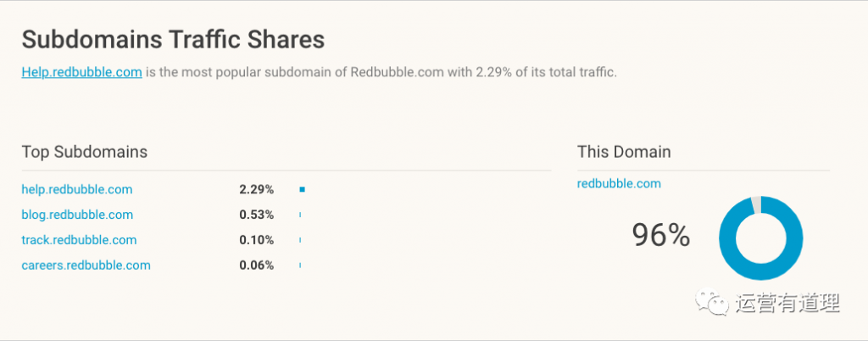Click help.redbubble.com in Top Subdomains list
Viewport: 868px width, 341px height.
click(x=77, y=189)
